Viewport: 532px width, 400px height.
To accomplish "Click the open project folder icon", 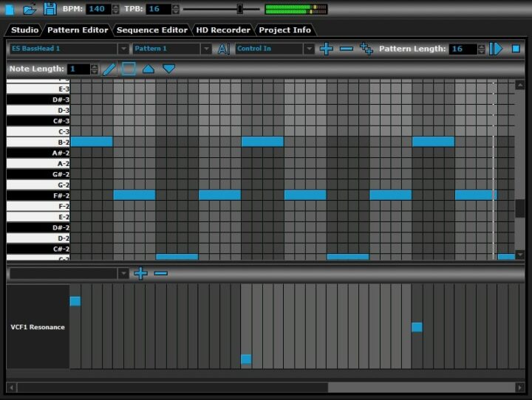I will [x=30, y=9].
